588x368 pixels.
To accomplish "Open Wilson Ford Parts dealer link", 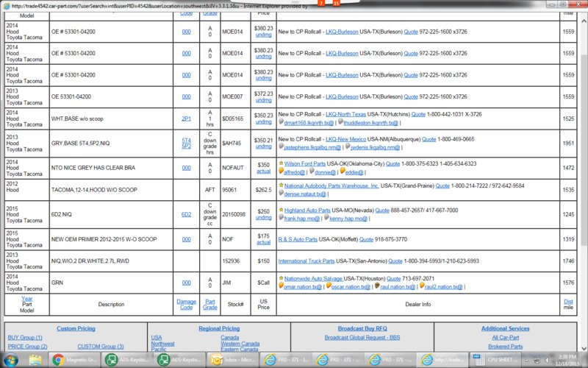I will pyautogui.click(x=305, y=163).
